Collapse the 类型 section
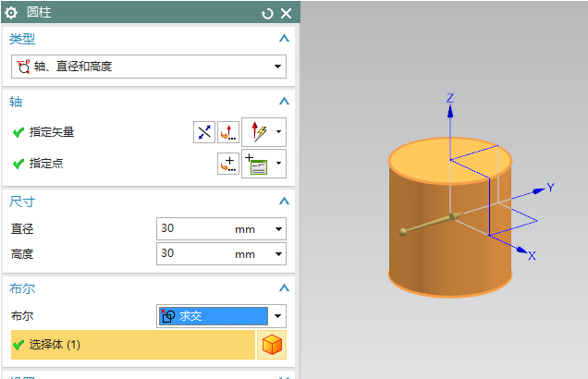588x379 pixels. [284, 39]
